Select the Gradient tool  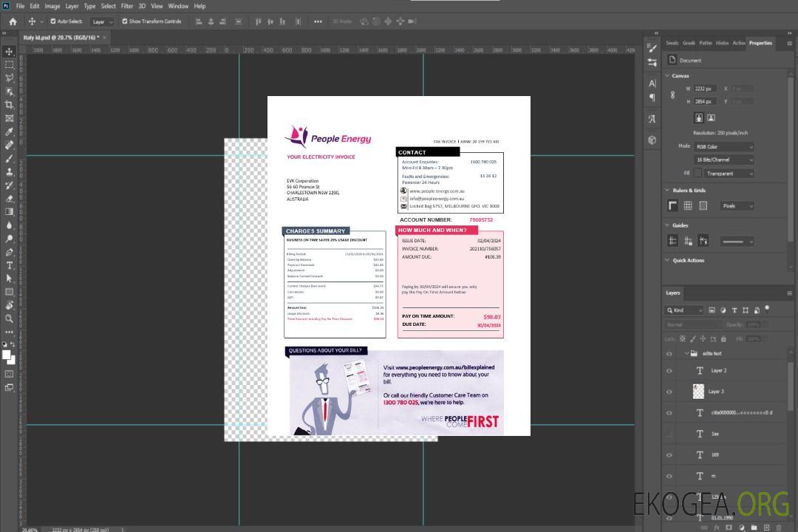coord(10,212)
